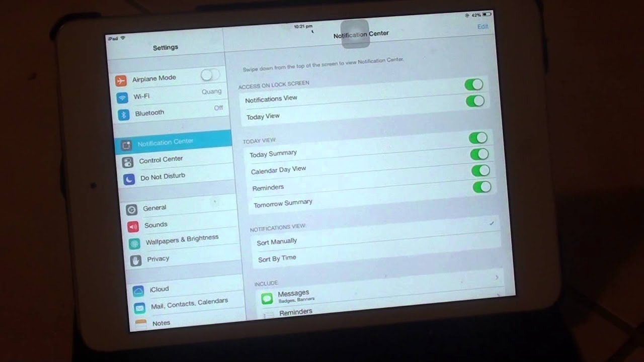This screenshot has height=362, width=644.
Task: Tap the green Messages app icon
Action: click(267, 299)
